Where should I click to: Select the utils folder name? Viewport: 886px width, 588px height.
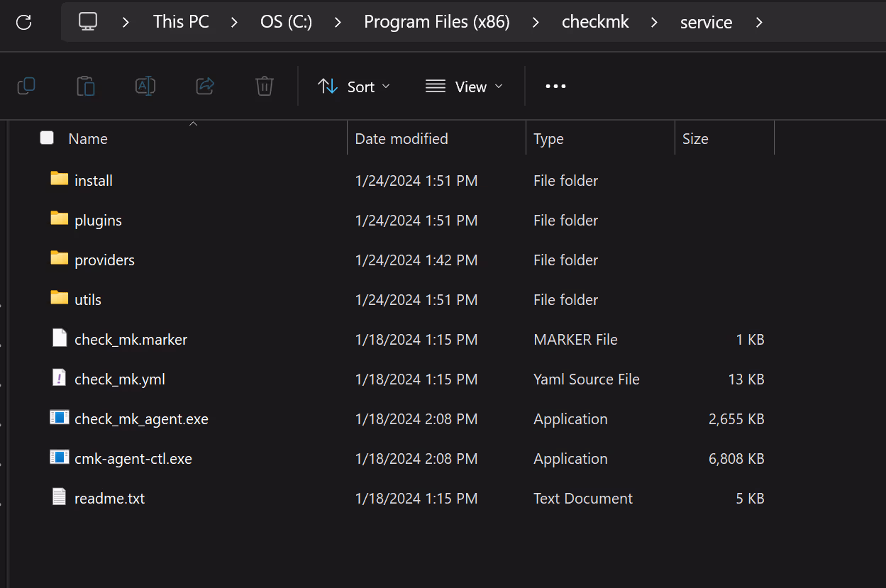click(x=88, y=299)
